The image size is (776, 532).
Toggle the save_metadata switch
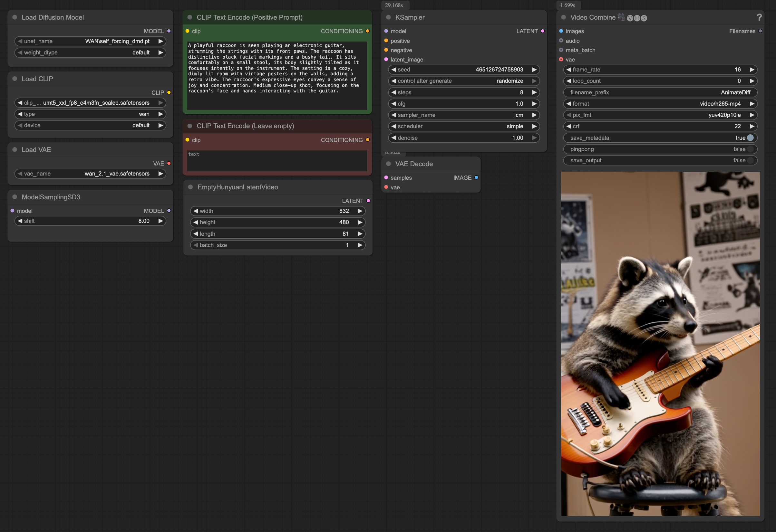[x=750, y=138]
